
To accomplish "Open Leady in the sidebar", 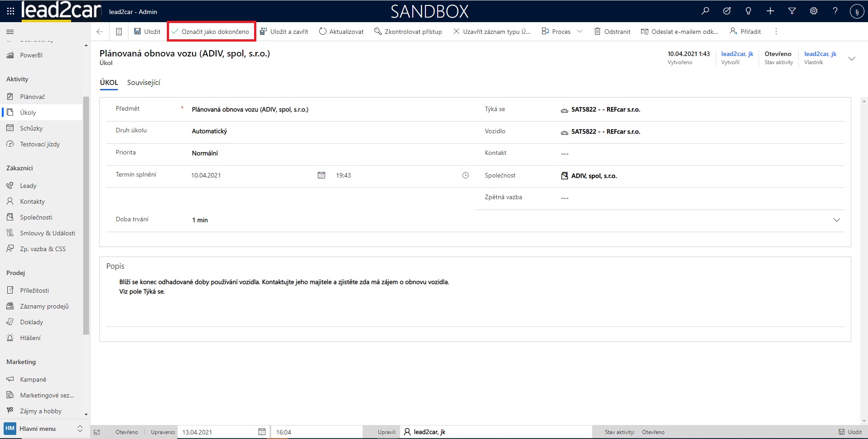I will [x=28, y=186].
